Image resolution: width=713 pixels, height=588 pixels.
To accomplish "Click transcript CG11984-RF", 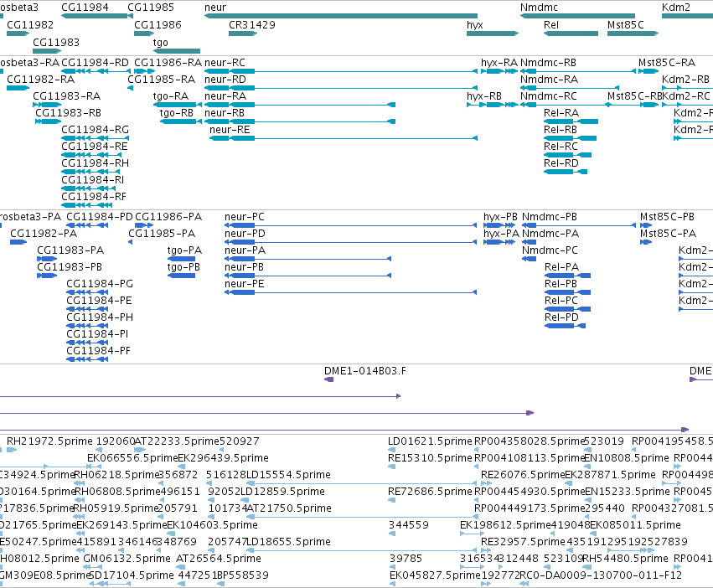I will 87,205.
